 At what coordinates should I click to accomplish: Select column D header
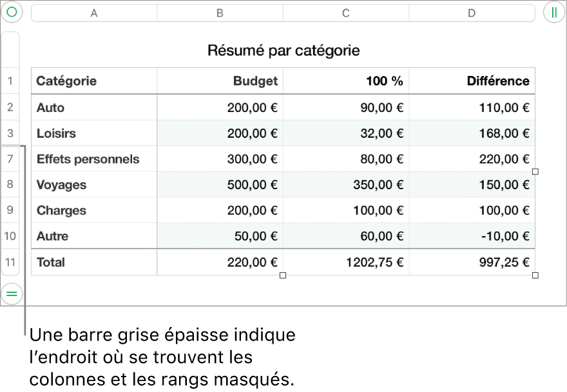(472, 13)
